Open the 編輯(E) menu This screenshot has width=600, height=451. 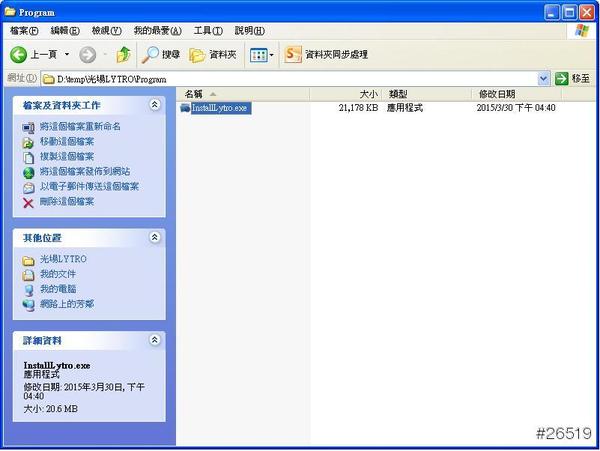65,31
